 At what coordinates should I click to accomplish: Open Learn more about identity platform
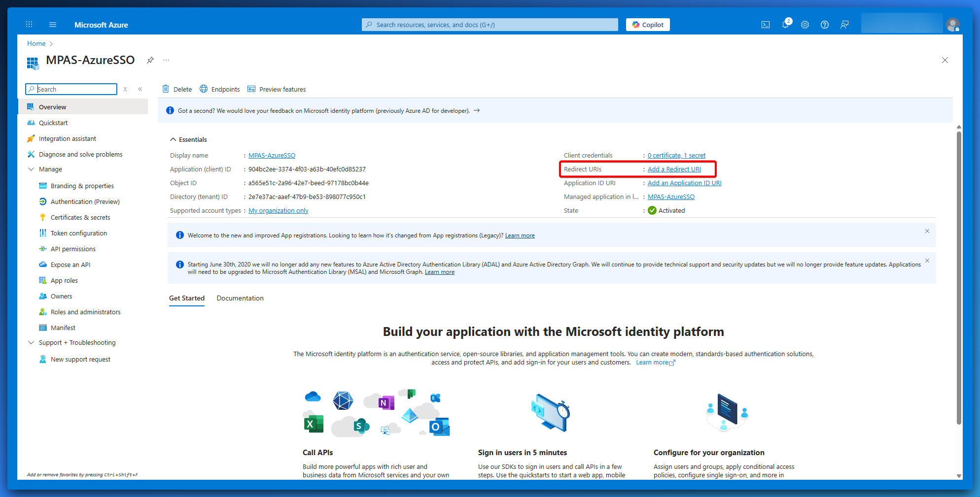pos(656,363)
